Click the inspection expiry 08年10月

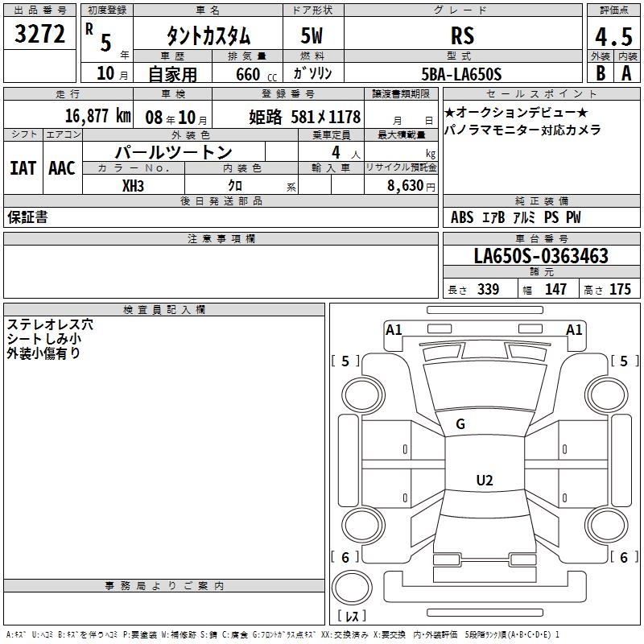click(x=176, y=118)
